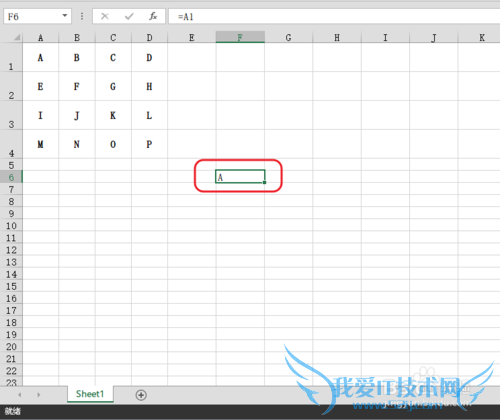Click cell C1 containing C
This screenshot has height=420, width=500.
point(113,57)
